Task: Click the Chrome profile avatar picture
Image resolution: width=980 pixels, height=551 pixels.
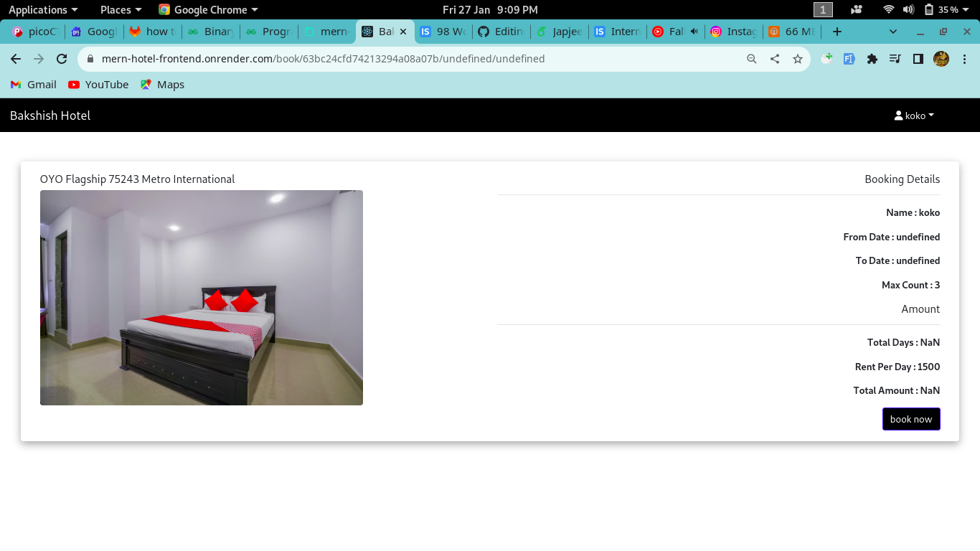Action: point(941,59)
